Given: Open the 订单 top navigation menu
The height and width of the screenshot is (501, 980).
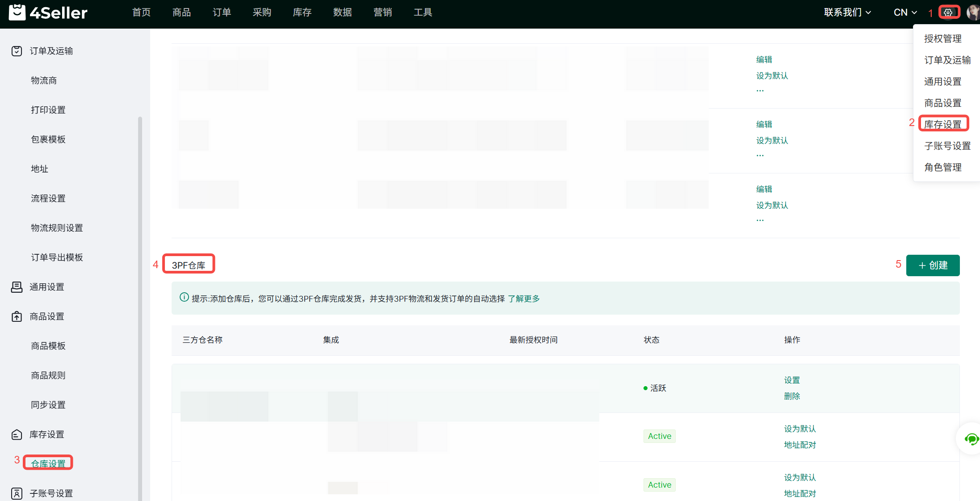Looking at the screenshot, I should coord(222,13).
